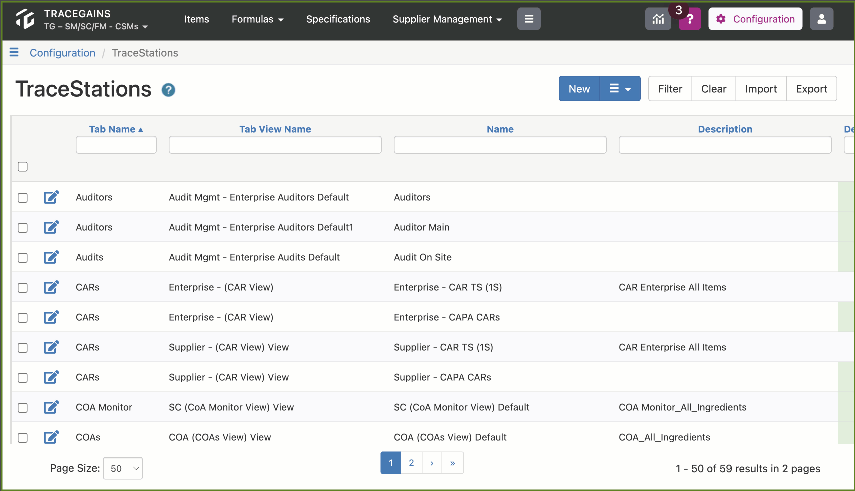This screenshot has height=491, width=855.
Task: Open the dashboard chart icon
Action: [x=658, y=19]
